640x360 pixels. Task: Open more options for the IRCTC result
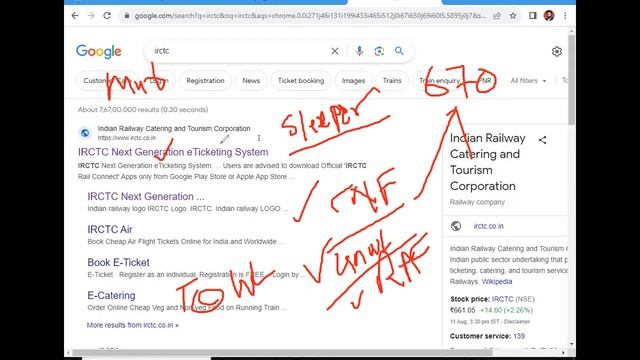pos(259,138)
